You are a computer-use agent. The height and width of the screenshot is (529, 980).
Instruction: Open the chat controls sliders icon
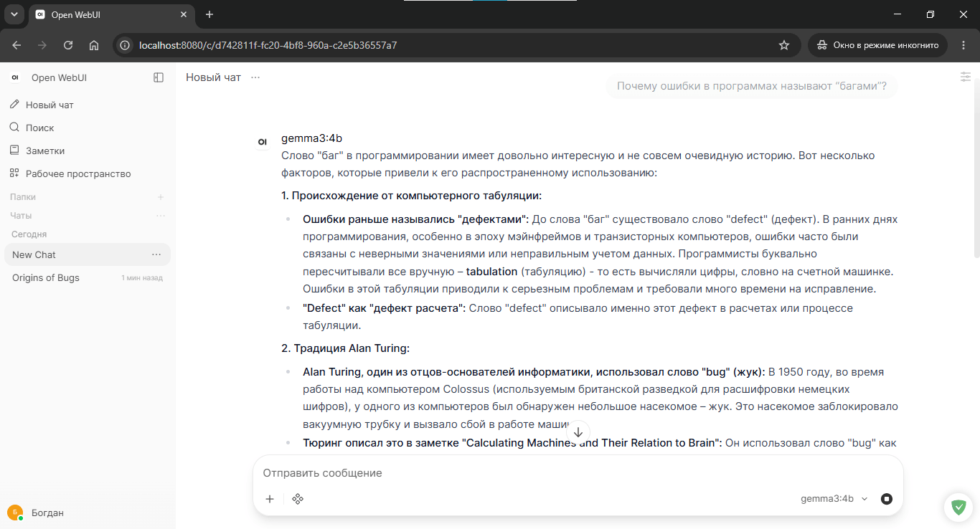(x=966, y=77)
